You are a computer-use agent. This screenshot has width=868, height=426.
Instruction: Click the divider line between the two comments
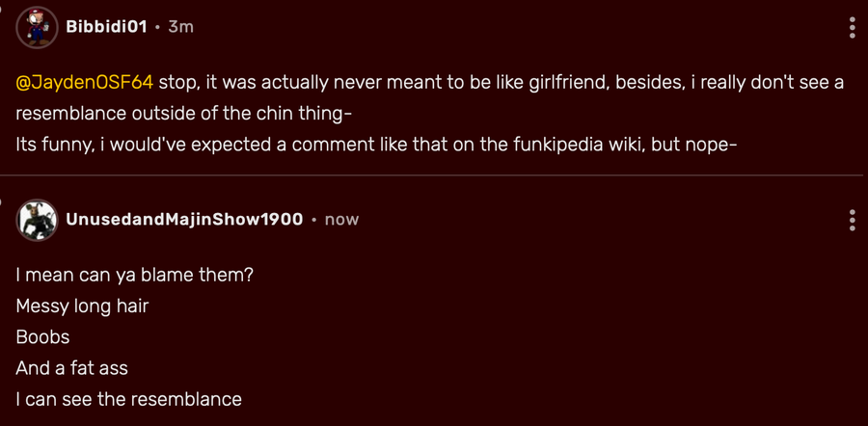(432, 175)
